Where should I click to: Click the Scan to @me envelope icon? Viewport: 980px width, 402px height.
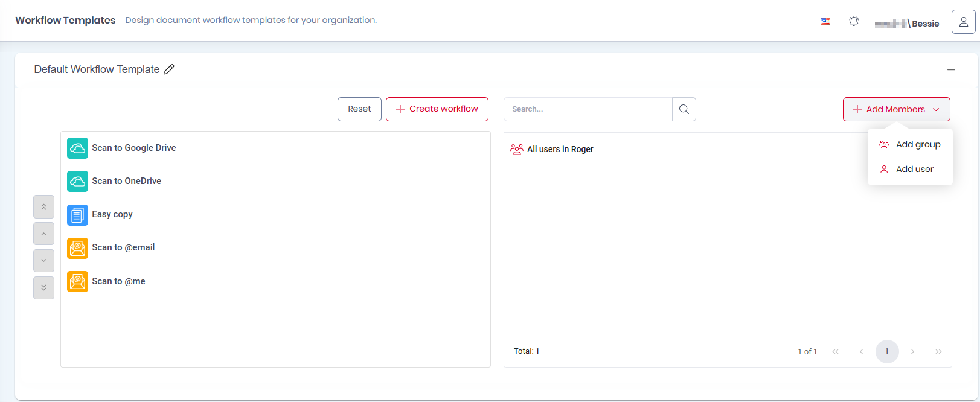(x=77, y=281)
